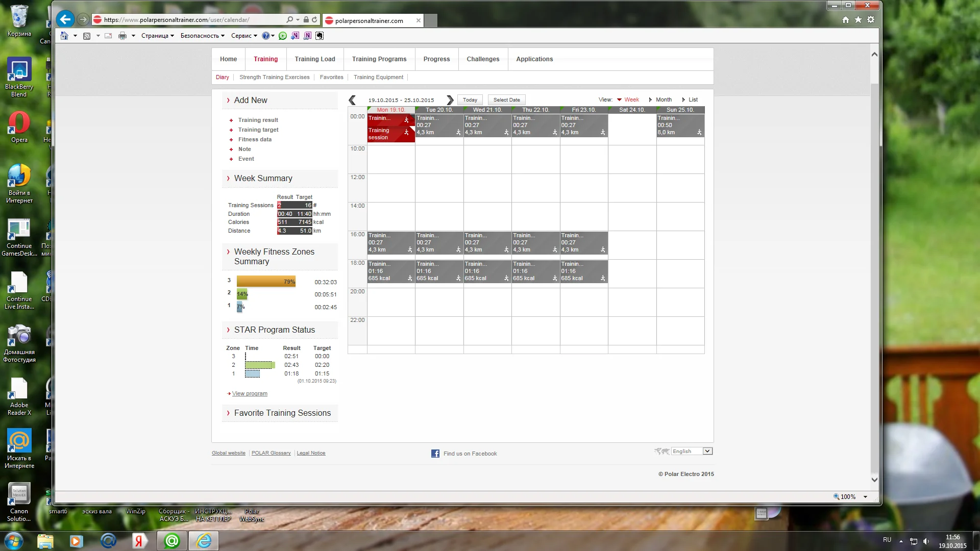
Task: Collapse the Week Summary section
Action: [x=263, y=179]
